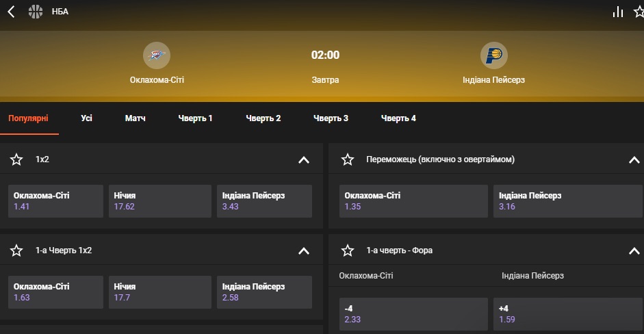Click Індіана Пейсерз column header in Фора
This screenshot has height=334, width=644.
[x=532, y=276]
